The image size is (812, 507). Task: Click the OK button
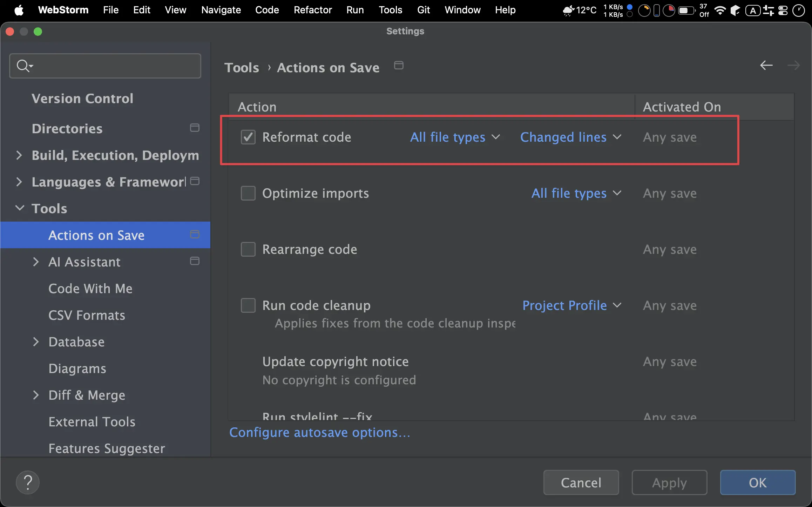point(758,482)
